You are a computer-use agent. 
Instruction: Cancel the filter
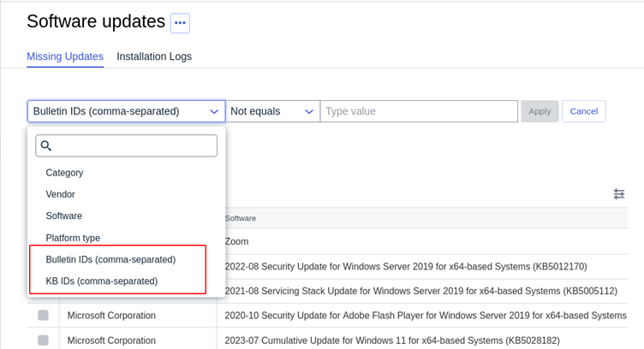coord(584,111)
